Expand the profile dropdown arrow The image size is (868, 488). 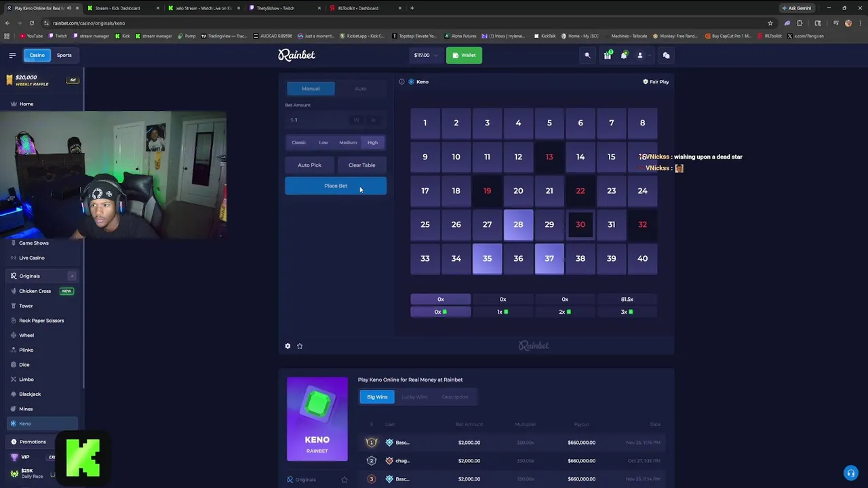(x=648, y=56)
